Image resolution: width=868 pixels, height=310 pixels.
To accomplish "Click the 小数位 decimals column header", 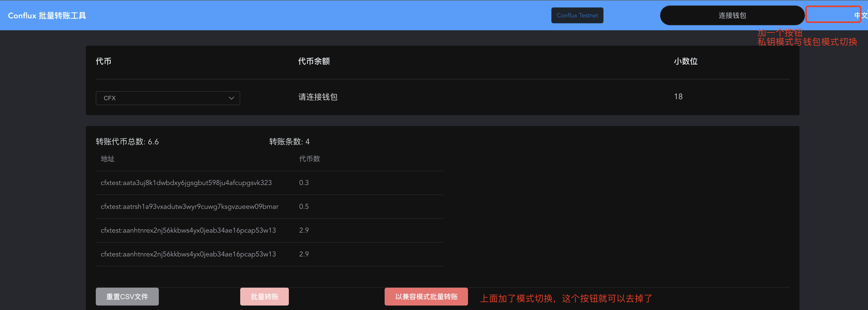I will (685, 61).
